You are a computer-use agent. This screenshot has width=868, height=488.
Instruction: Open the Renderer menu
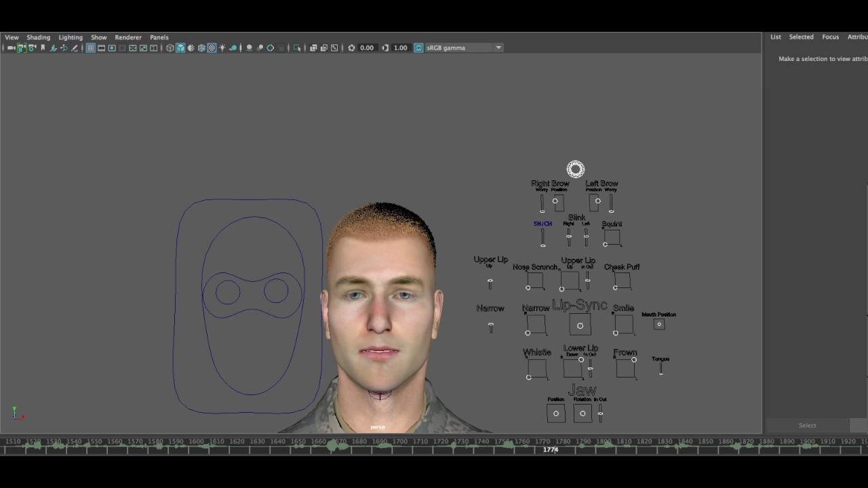click(x=128, y=37)
